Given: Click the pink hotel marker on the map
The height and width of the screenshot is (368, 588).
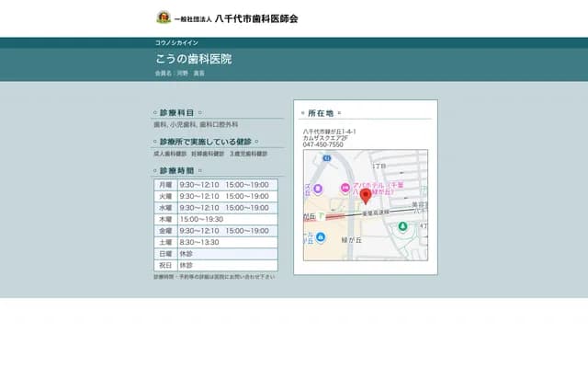Looking at the screenshot, I should tap(345, 188).
